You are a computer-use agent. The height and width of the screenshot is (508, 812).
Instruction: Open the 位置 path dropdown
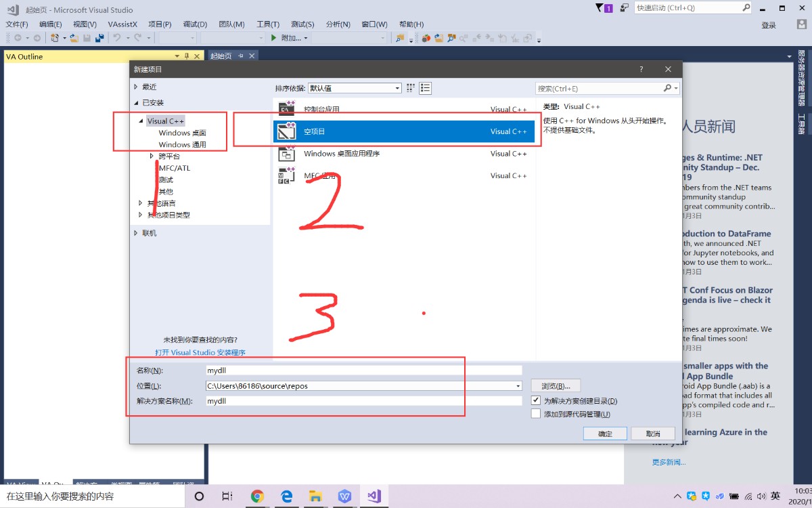(518, 386)
